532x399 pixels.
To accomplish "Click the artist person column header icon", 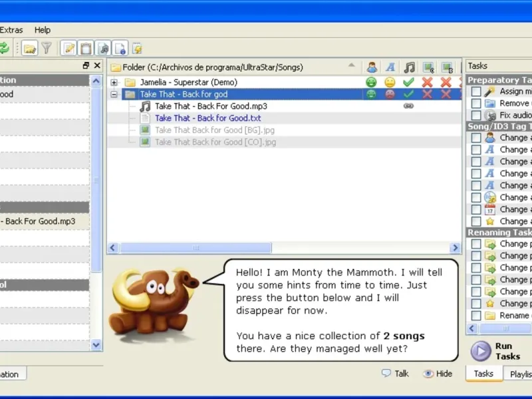I will tap(372, 67).
